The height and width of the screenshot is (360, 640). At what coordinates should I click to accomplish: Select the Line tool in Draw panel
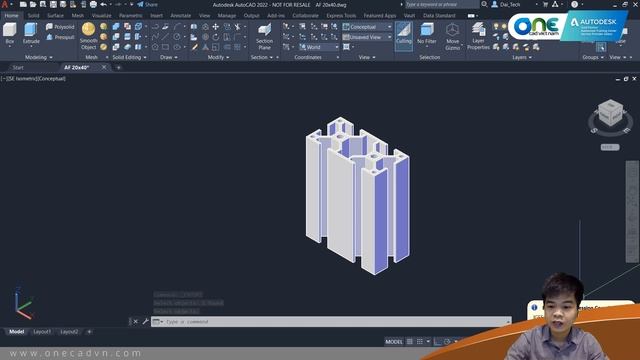click(x=165, y=37)
